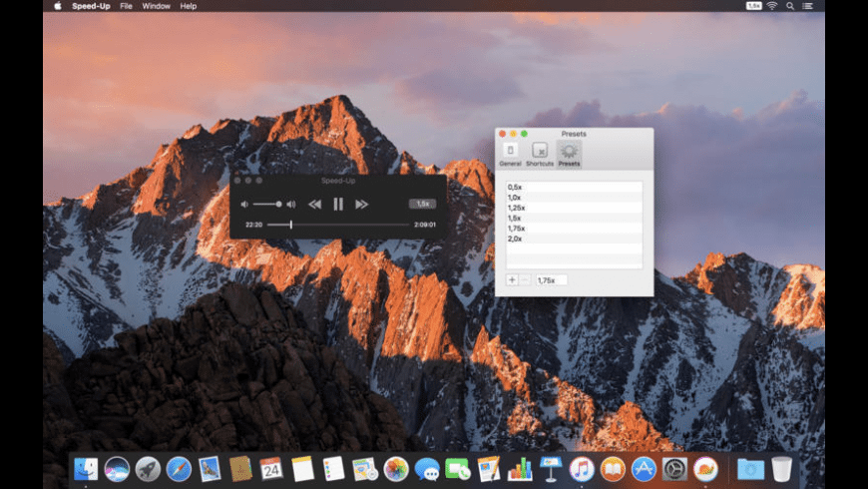Open Spotlight search in menu bar
This screenshot has width=868, height=489.
click(790, 6)
